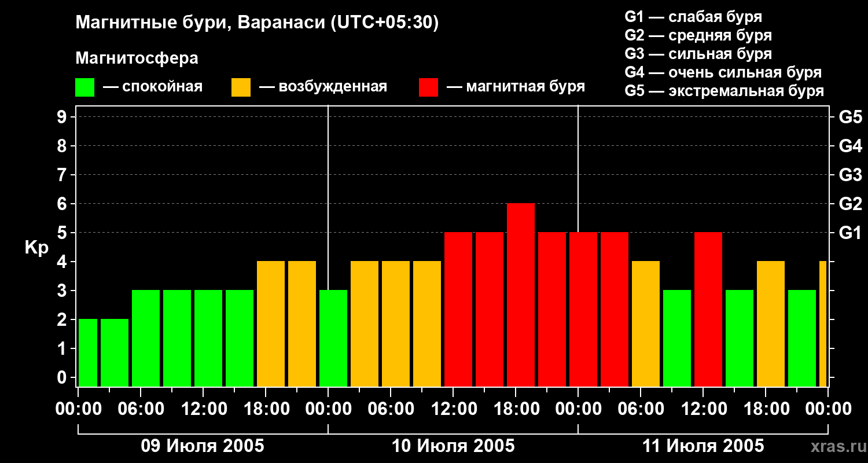Viewport: 868px width, 463px height.
Task: Click the «12:00» time label above 09 Июля
Action: point(204,409)
